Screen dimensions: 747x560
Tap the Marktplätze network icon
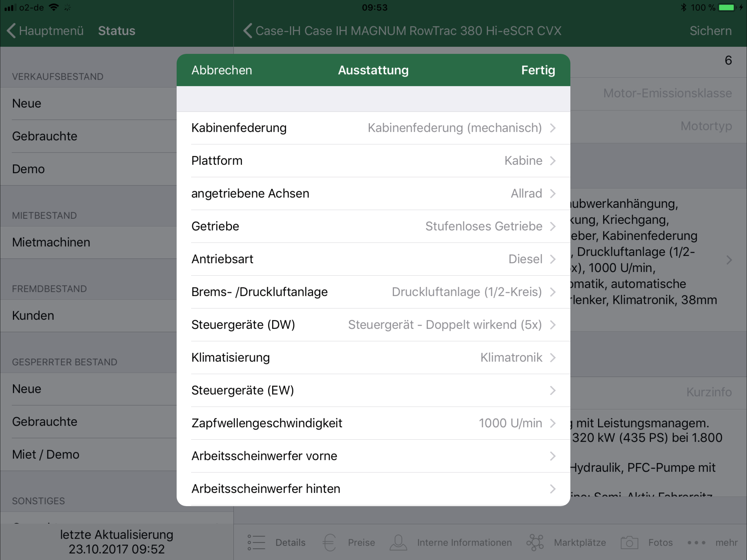click(x=535, y=542)
